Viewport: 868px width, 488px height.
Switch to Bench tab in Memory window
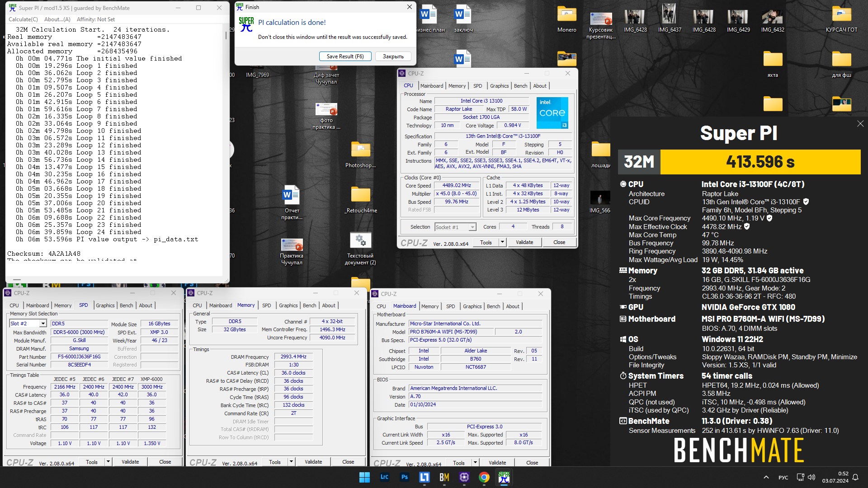(x=310, y=305)
